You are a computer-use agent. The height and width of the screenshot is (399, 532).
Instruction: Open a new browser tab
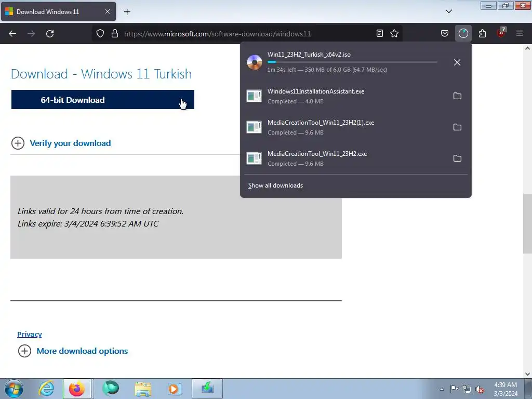point(127,12)
